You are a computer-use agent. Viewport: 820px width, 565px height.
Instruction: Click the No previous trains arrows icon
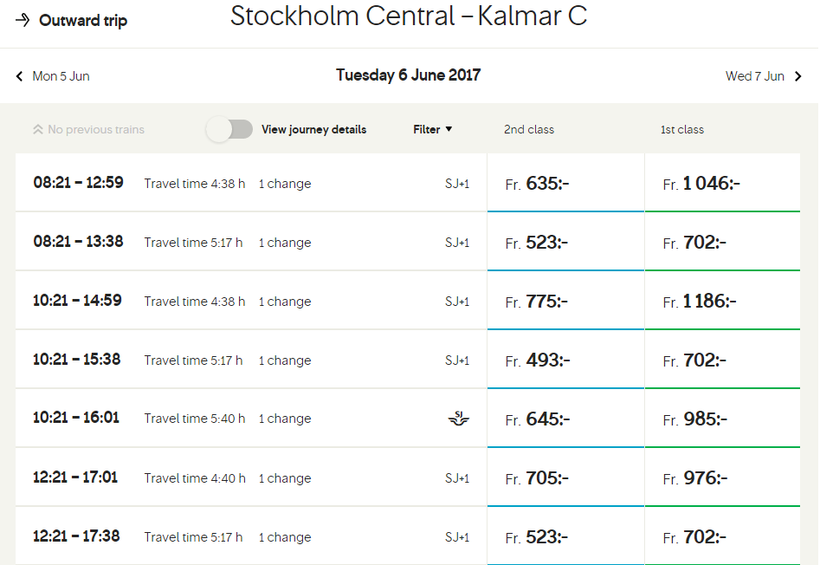coord(38,130)
